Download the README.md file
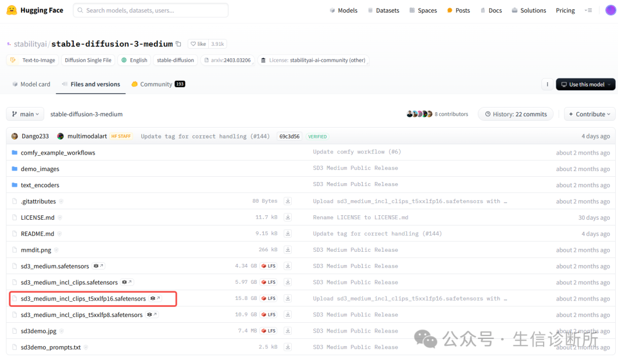The image size is (618, 364). (x=288, y=234)
